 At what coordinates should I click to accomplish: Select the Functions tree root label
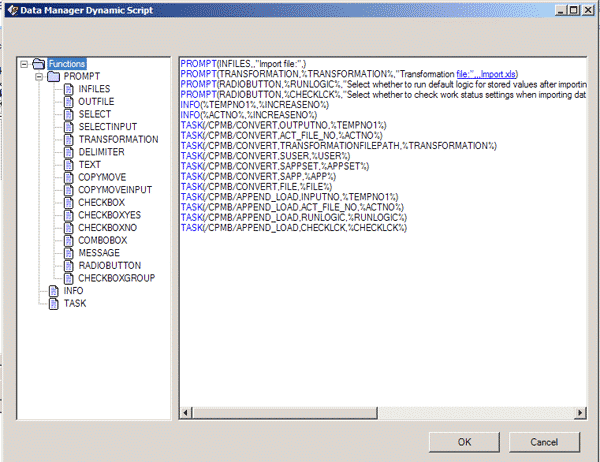(x=67, y=64)
